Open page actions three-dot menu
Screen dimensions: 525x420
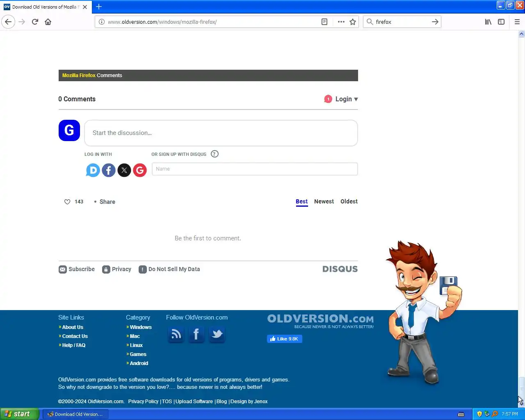point(341,22)
